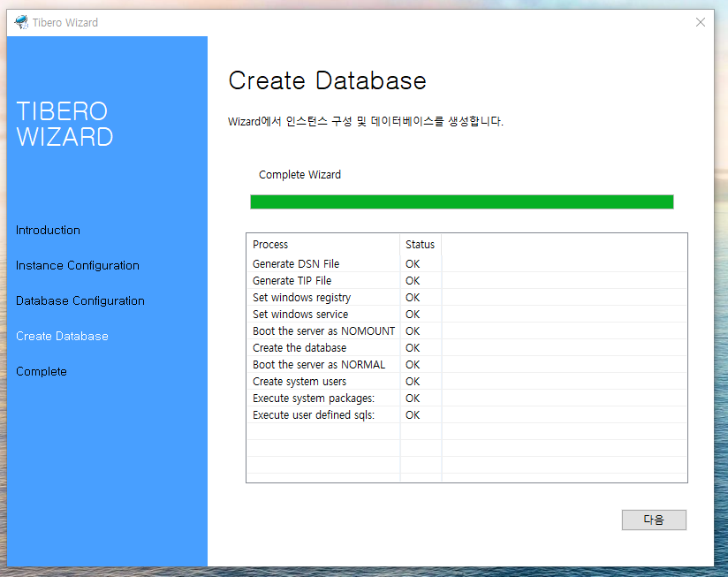
Task: Click the Tibero Wizard window title text
Action: click(65, 22)
